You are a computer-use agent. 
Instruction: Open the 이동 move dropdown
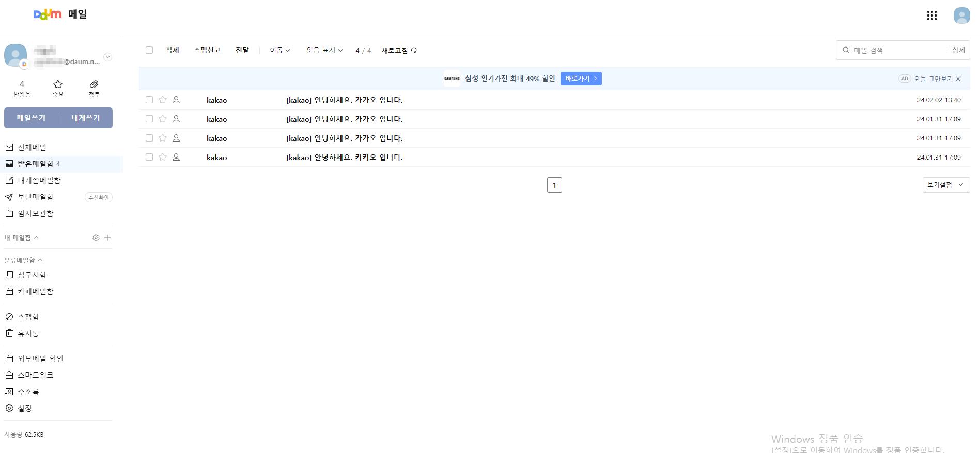(x=280, y=50)
